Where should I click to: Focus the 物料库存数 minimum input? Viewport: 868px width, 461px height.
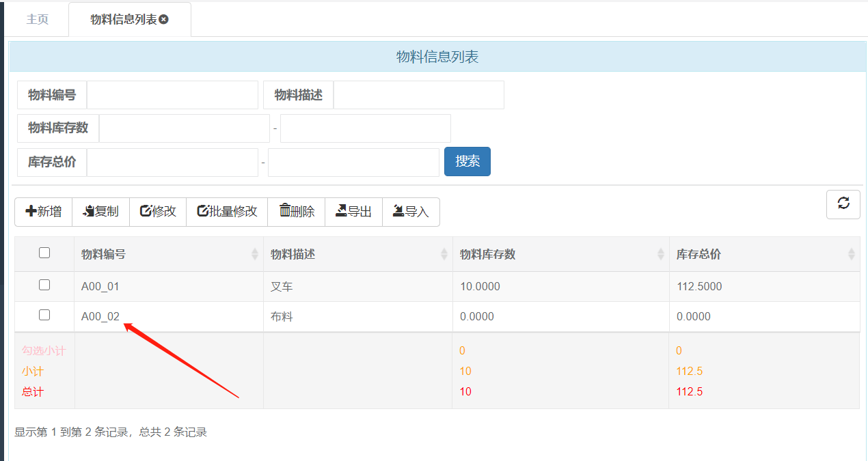point(185,128)
